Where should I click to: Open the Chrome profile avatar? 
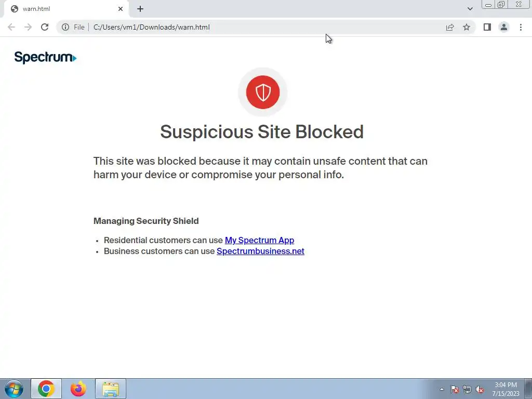tap(504, 27)
